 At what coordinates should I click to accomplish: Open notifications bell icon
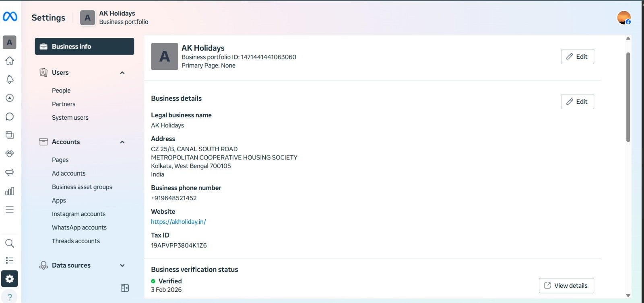pyautogui.click(x=10, y=80)
